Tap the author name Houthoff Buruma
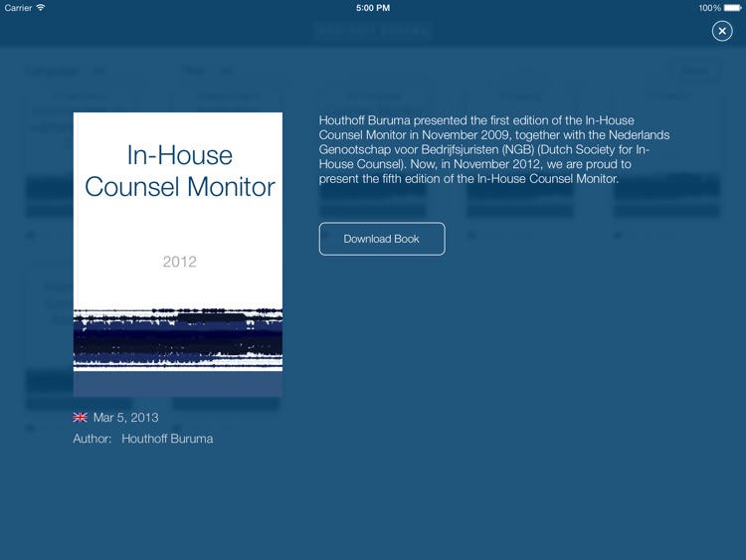Viewport: 746px width, 560px height. coord(167,439)
